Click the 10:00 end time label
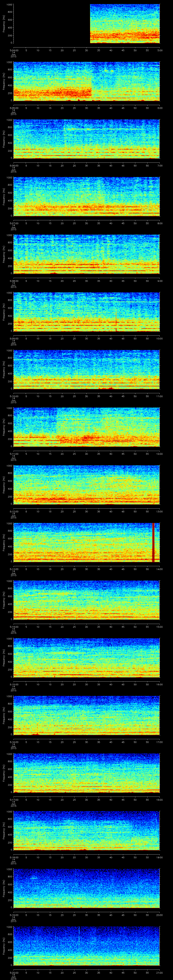 (160, 338)
